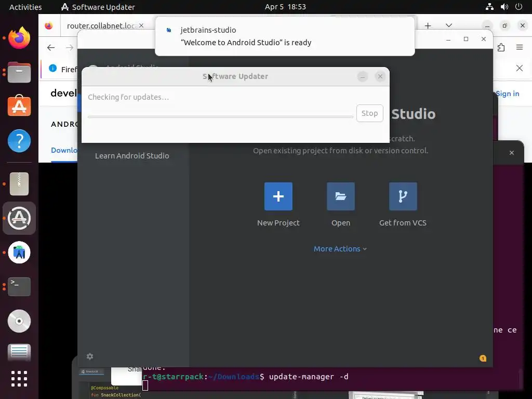Click the Checking for updates progress bar
This screenshot has height=399, width=532.
pos(220,117)
